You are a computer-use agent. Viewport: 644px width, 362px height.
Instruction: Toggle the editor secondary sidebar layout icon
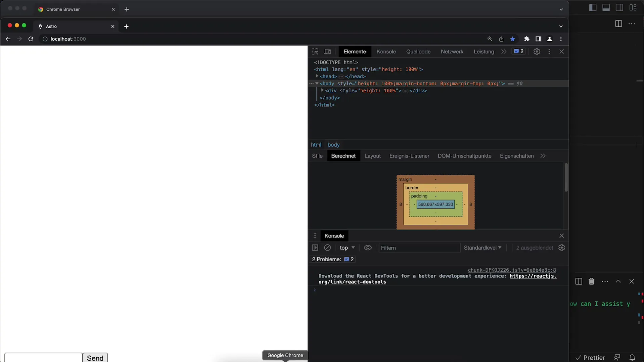tap(619, 8)
